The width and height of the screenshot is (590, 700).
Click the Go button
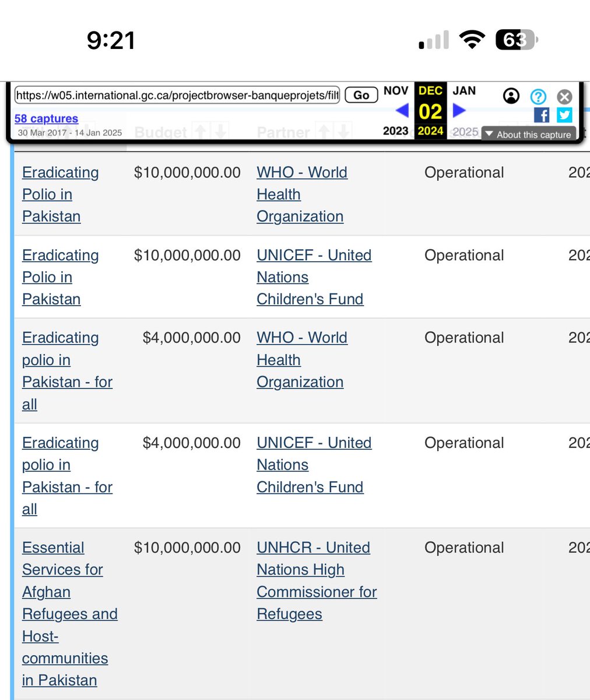click(361, 95)
